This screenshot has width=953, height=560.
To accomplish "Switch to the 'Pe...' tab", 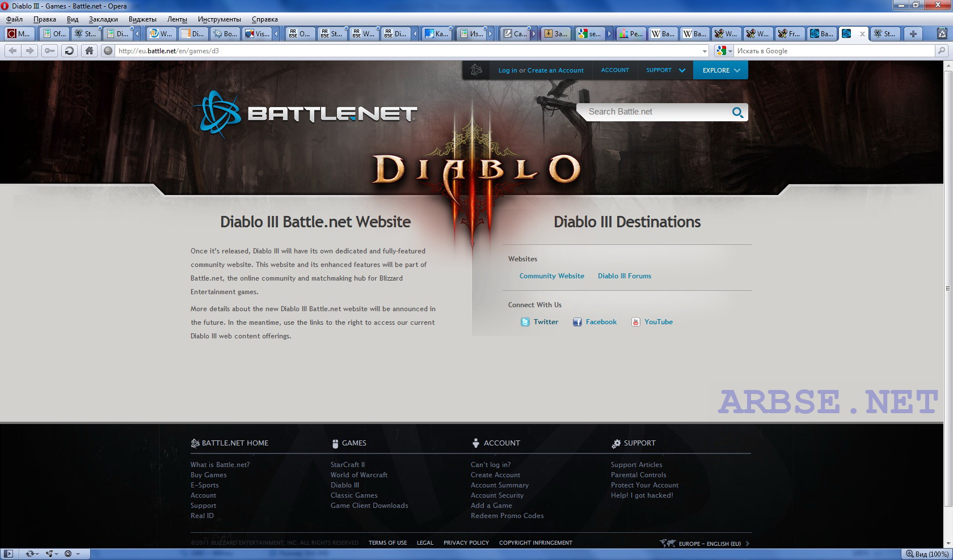I will [x=631, y=34].
